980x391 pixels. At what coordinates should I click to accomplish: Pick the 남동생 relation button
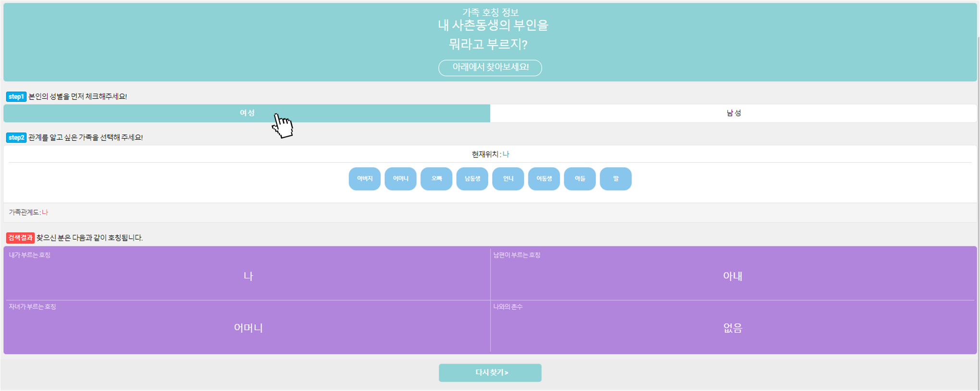tap(472, 179)
